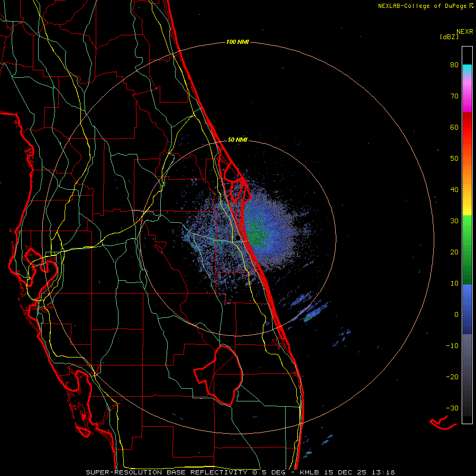Click the "100 NMI" range ring label
The height and width of the screenshot is (476, 476).
pyautogui.click(x=237, y=42)
